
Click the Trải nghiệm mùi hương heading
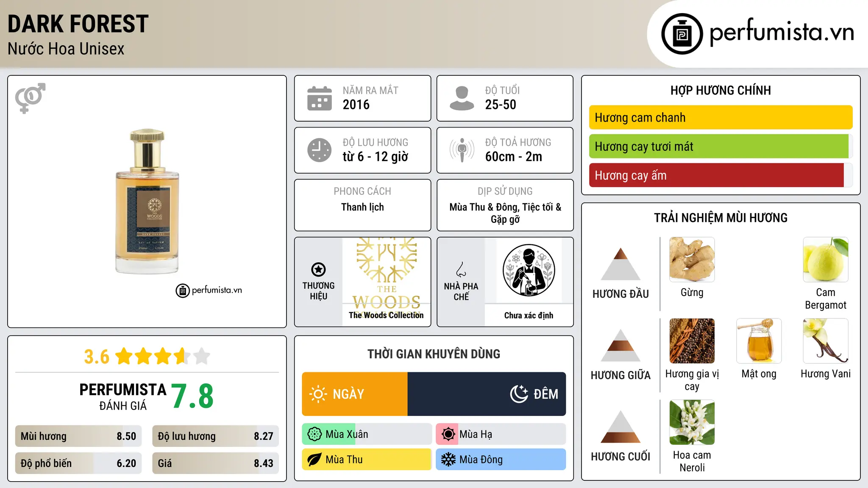pyautogui.click(x=721, y=218)
